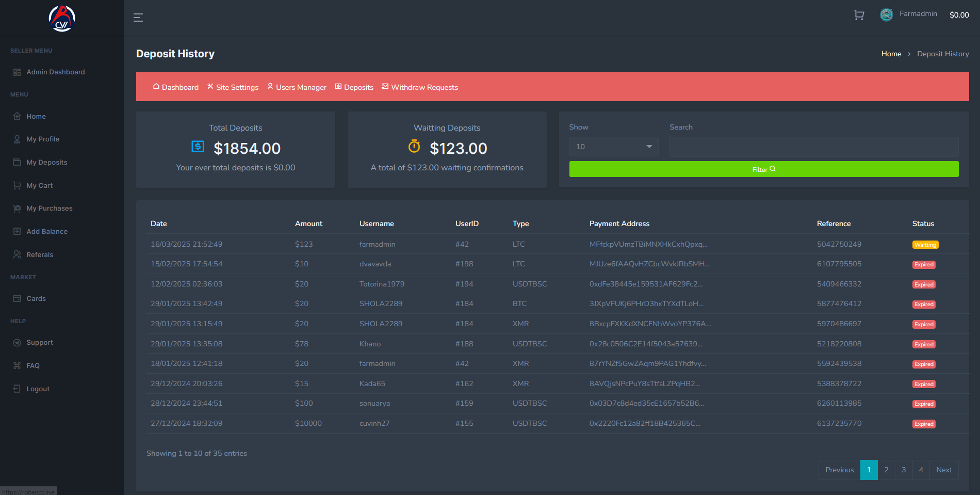The image size is (980, 495).
Task: Click the Farmadmin user avatar
Action: [x=886, y=15]
